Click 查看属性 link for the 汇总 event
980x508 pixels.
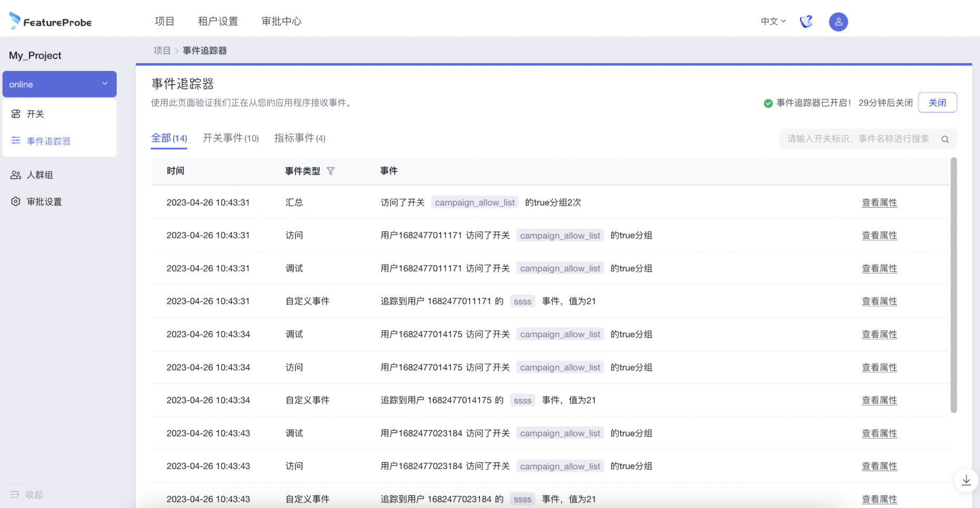click(x=879, y=203)
